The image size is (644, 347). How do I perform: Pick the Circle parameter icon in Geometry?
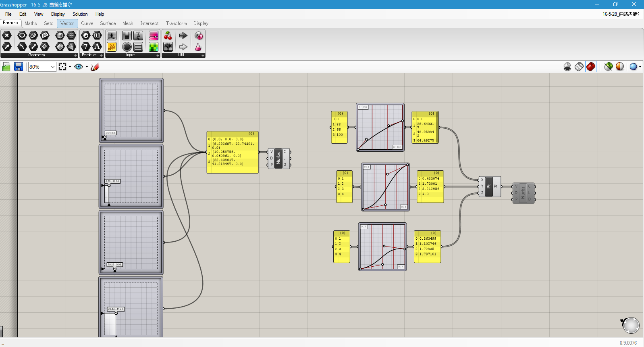pyautogui.click(x=22, y=36)
